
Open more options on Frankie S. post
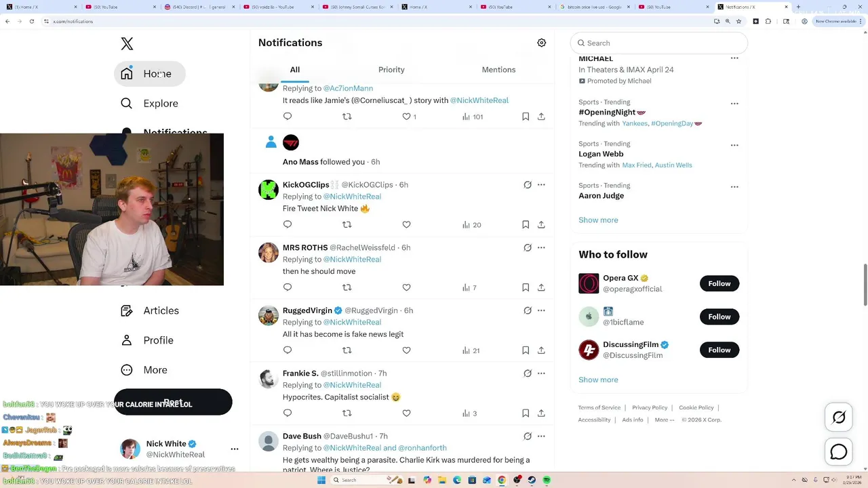[x=541, y=373]
